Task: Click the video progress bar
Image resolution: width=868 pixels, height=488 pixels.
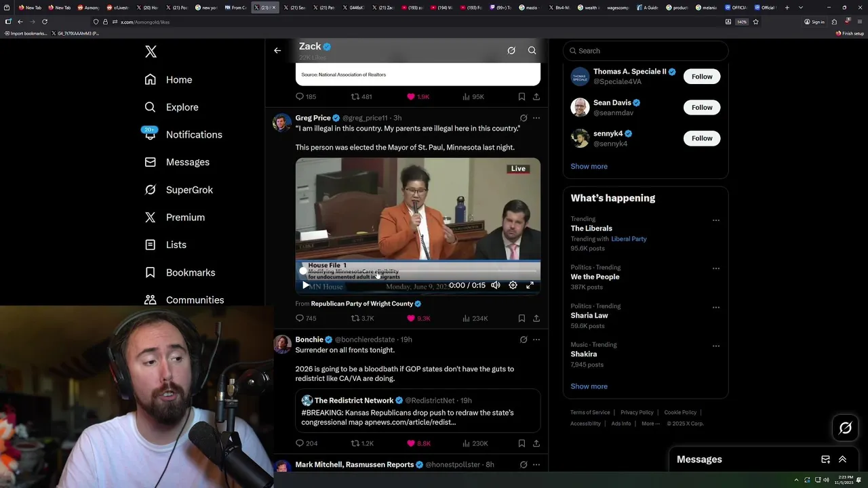Action: click(x=418, y=271)
